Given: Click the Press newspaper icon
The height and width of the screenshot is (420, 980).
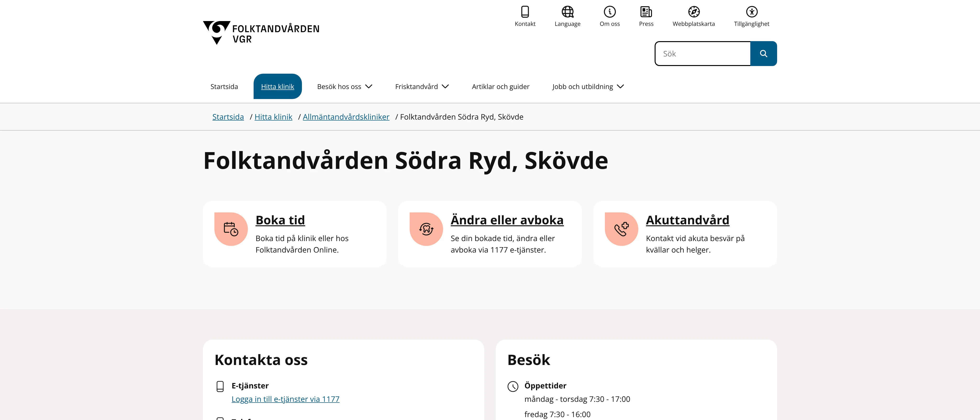Looking at the screenshot, I should tap(646, 12).
